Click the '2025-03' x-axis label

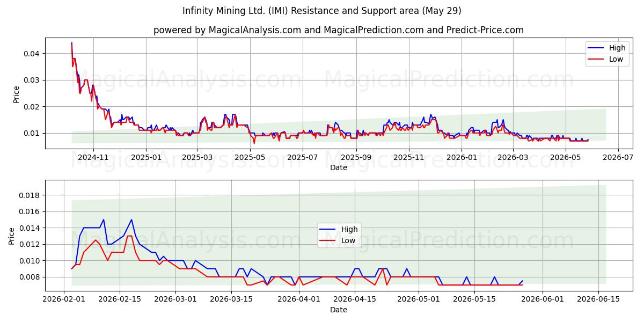click(x=197, y=157)
